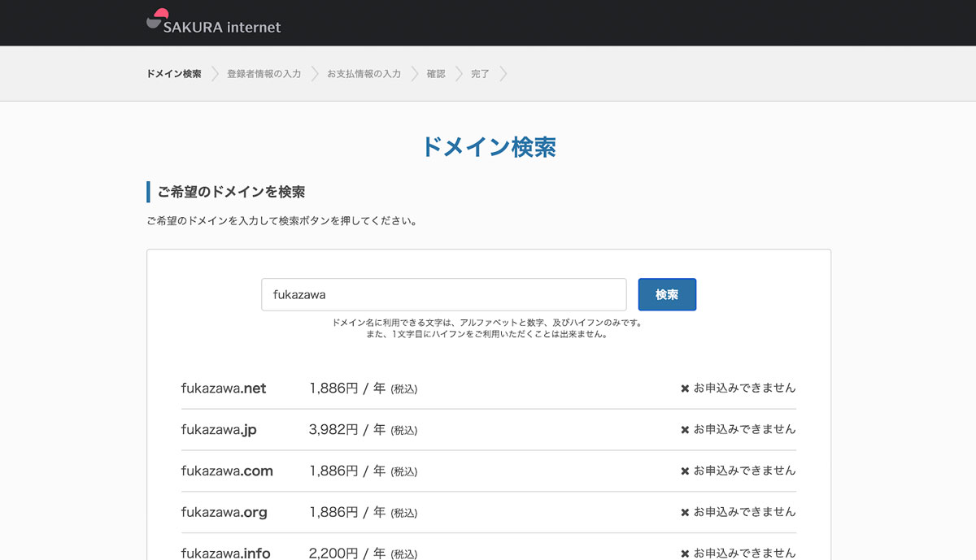976x560 pixels.
Task: Click the fukazawa.jp domain name
Action: [x=219, y=430]
